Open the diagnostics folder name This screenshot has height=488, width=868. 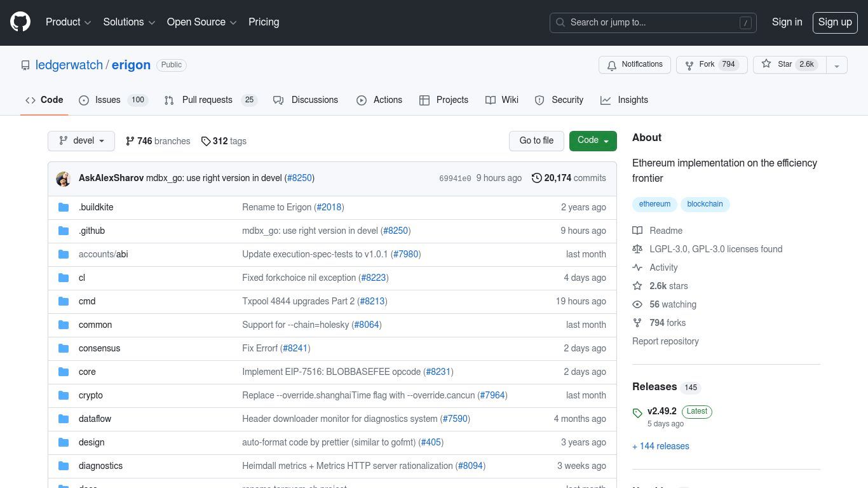100,466
